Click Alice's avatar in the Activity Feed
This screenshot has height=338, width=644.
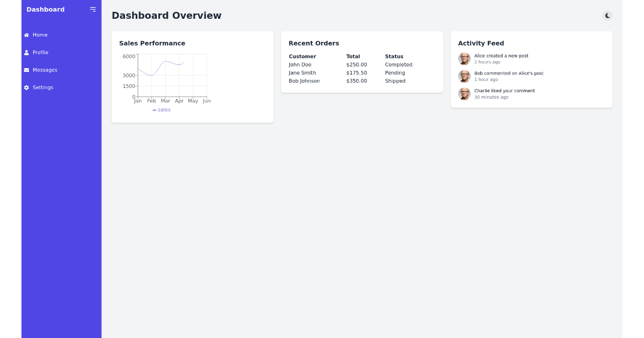pos(464,58)
